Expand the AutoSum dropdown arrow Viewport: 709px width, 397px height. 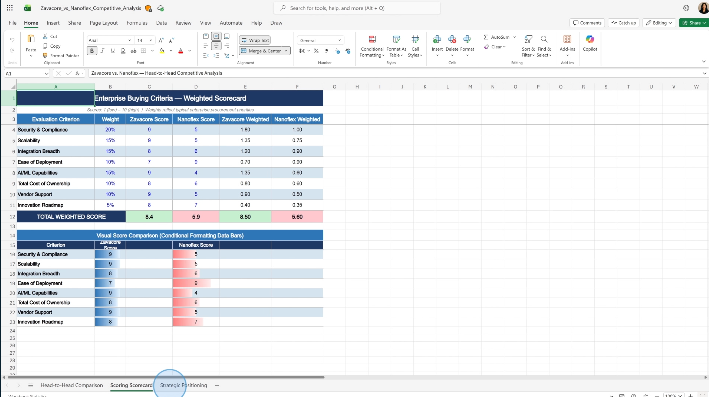click(515, 37)
